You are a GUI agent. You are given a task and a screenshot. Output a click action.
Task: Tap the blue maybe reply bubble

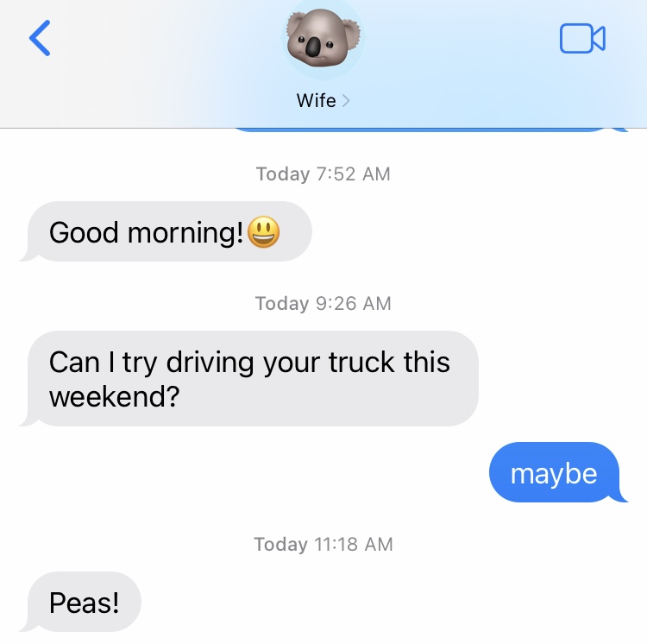557,472
